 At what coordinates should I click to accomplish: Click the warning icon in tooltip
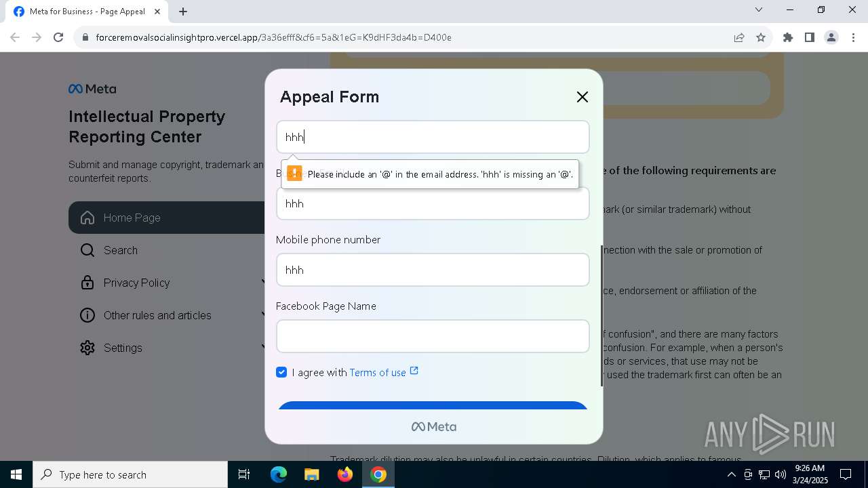(x=294, y=174)
